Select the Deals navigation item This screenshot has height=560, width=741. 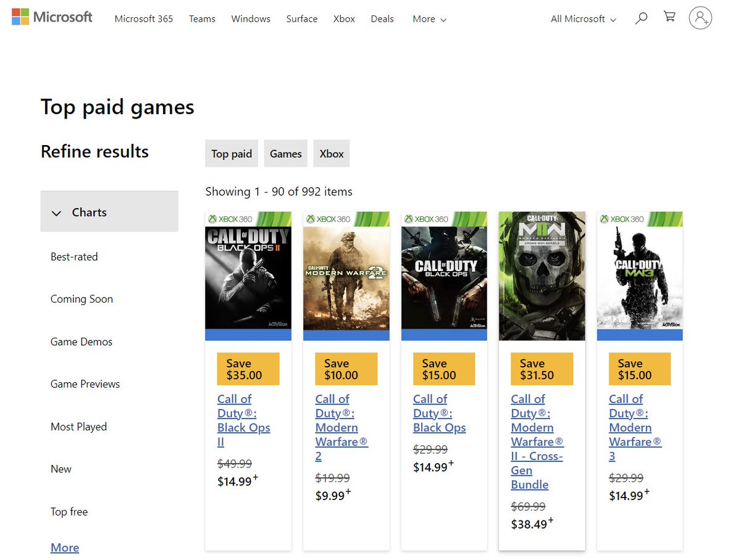coord(382,19)
